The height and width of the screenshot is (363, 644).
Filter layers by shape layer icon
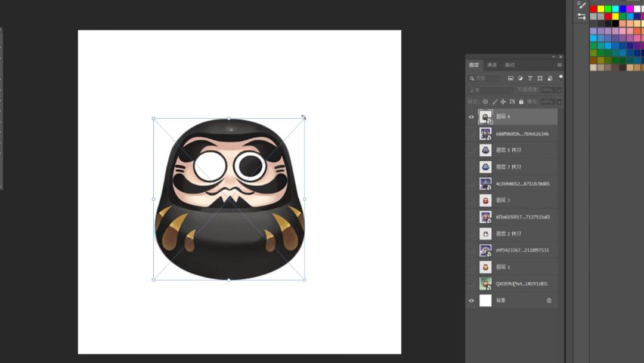[x=540, y=78]
